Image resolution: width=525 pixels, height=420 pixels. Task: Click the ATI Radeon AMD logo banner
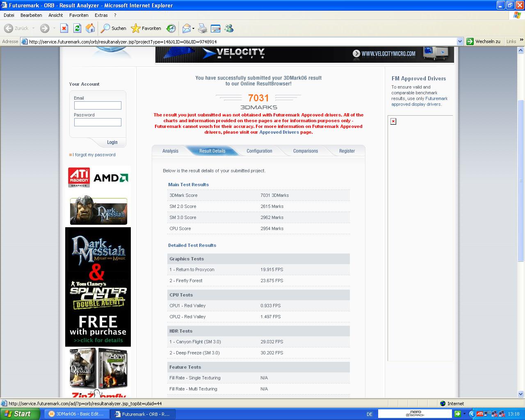(98, 178)
